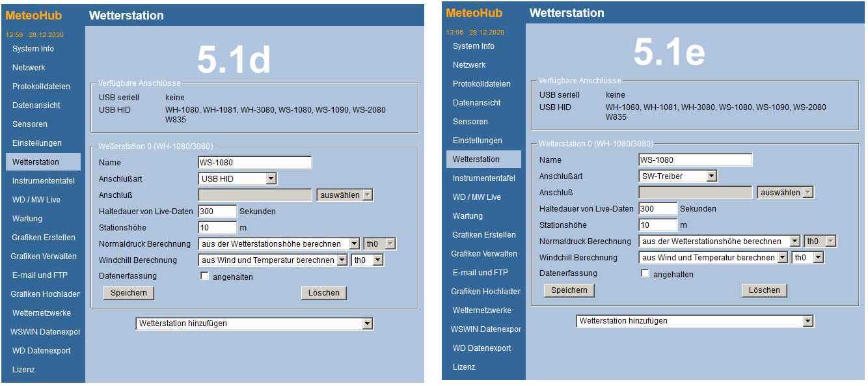The width and height of the screenshot is (868, 386).
Task: Enable the angehalten checkbox in the 5.1e panel
Action: tap(645, 274)
